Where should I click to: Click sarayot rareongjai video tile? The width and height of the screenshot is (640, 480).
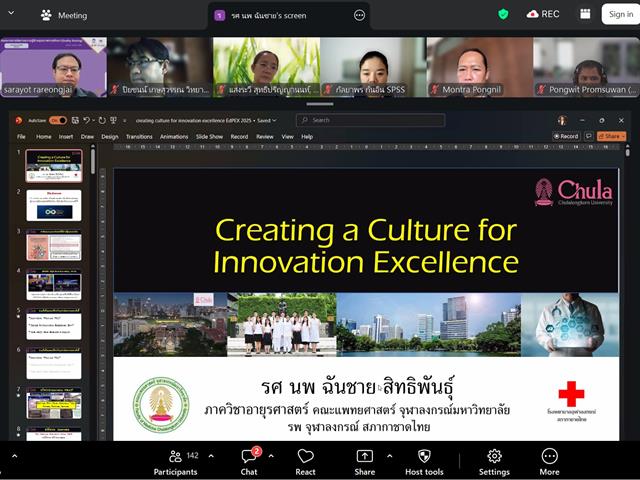click(x=53, y=67)
